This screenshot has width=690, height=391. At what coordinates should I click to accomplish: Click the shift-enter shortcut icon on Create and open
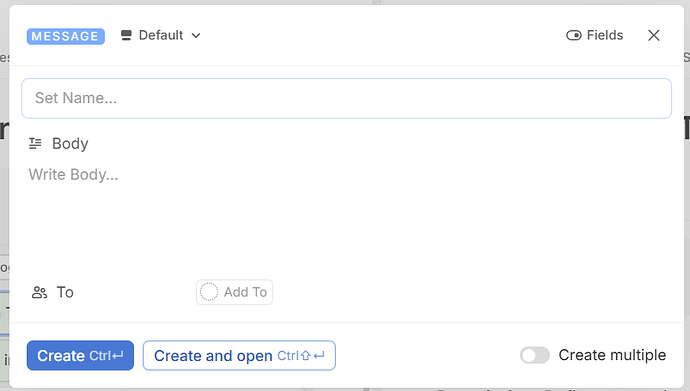coord(313,355)
